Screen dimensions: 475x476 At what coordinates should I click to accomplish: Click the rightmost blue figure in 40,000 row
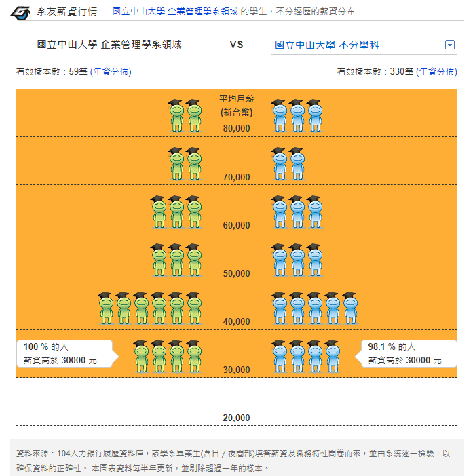[x=350, y=308]
